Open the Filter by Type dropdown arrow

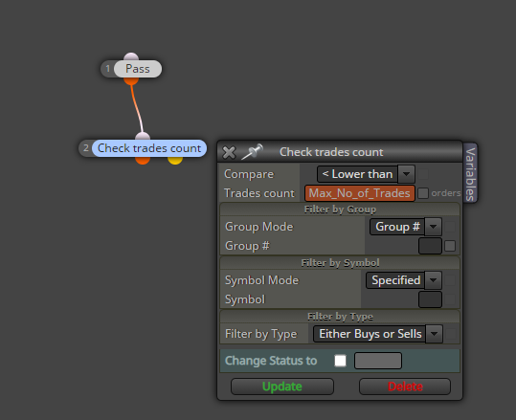tap(434, 334)
